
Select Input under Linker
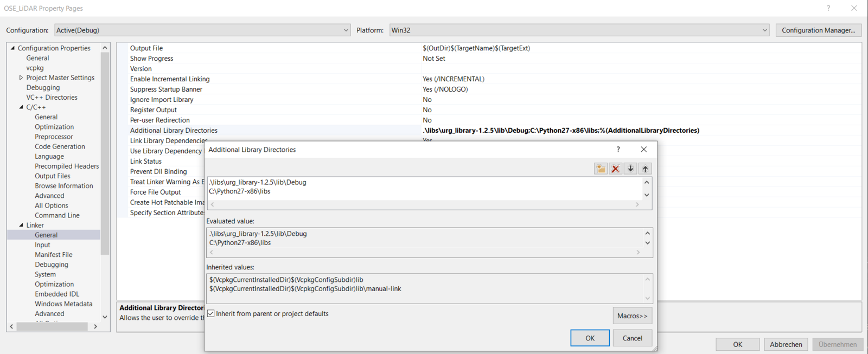(42, 245)
